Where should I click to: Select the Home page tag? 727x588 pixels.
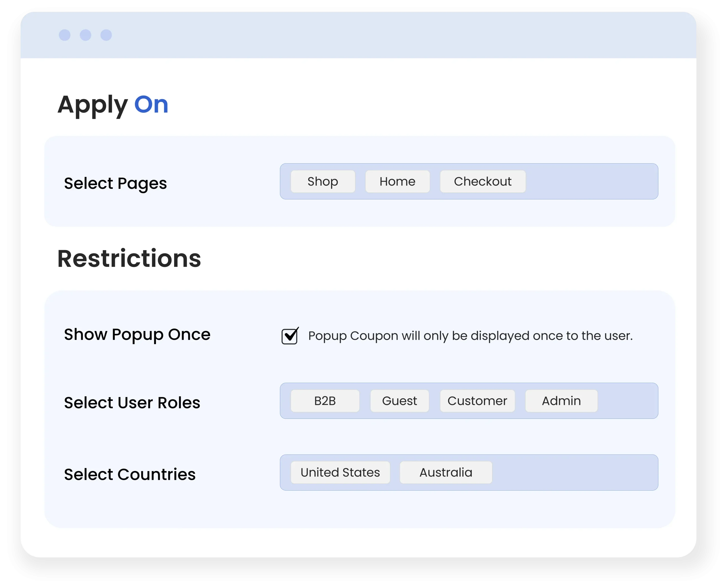point(397,181)
